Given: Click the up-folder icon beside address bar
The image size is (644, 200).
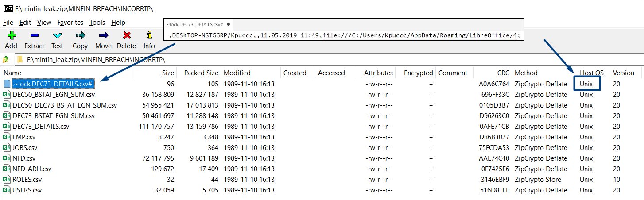Looking at the screenshot, I should [x=6, y=59].
